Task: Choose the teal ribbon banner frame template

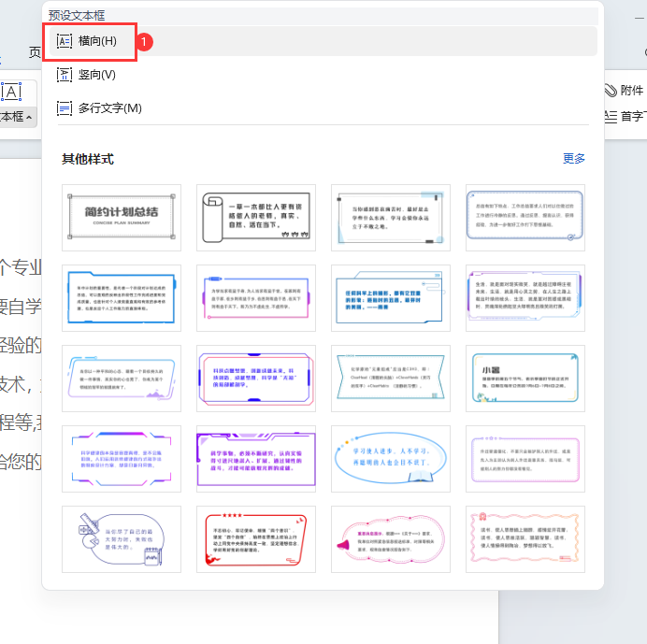Action: pos(390,379)
